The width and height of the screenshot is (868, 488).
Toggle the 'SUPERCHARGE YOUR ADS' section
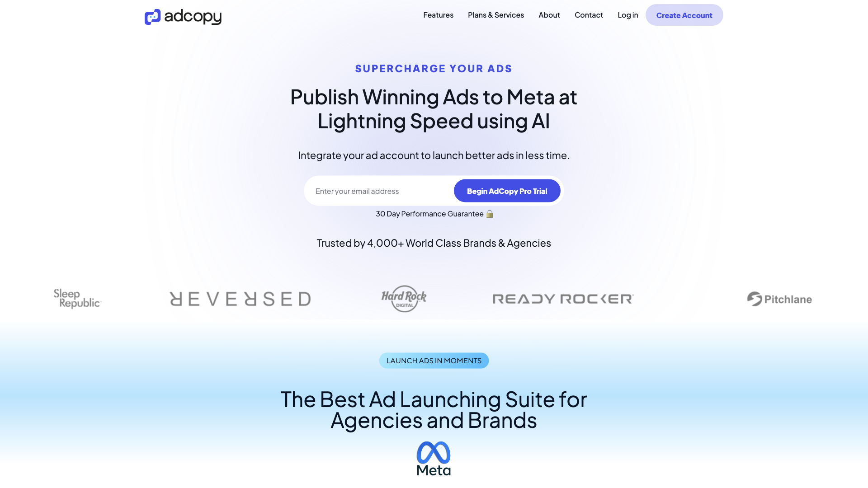tap(434, 69)
